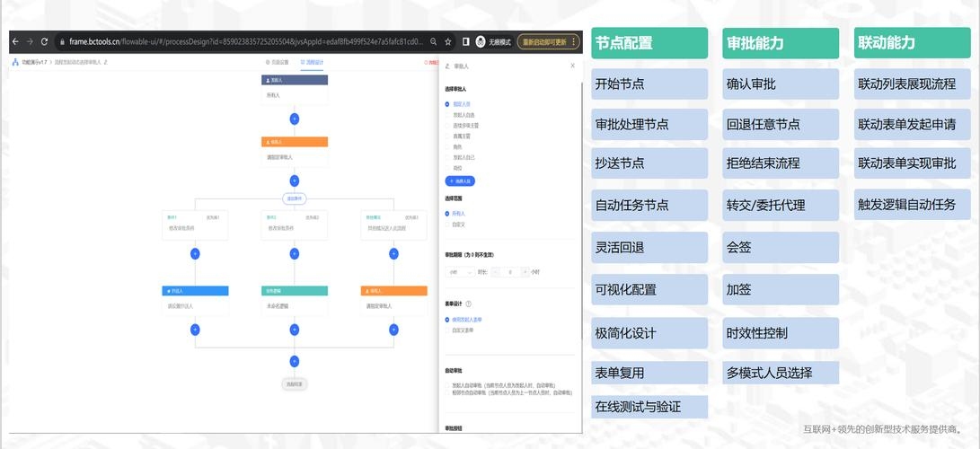Click the incognito 无痕模式 avatar icon
Screen dimensions: 980x449
481,42
